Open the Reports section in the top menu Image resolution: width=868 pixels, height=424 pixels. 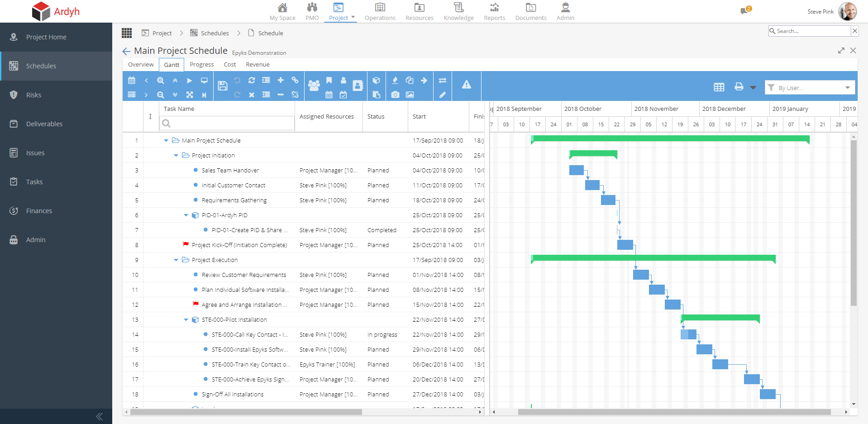click(x=494, y=11)
